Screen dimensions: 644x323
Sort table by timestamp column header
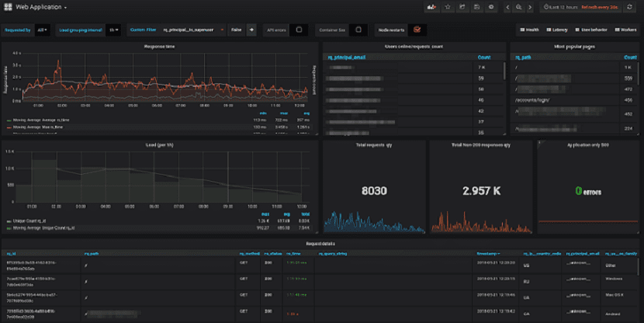pos(487,253)
